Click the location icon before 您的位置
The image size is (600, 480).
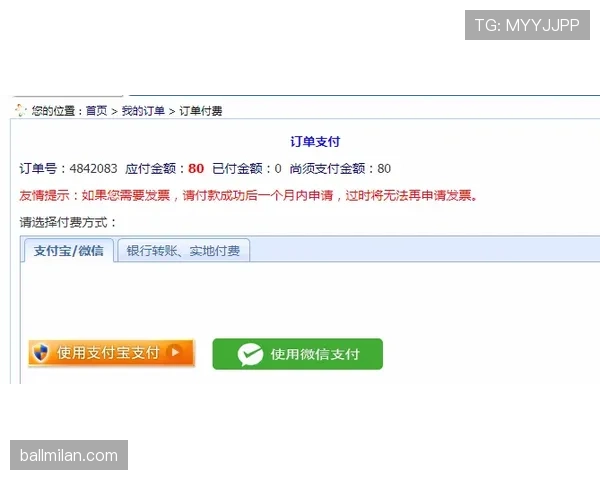pos(20,110)
